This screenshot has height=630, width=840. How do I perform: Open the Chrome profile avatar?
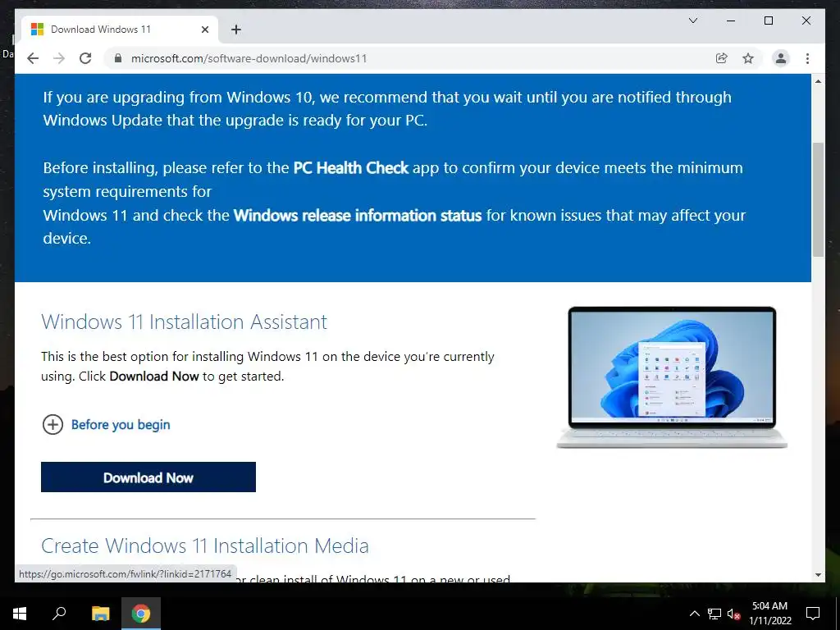coord(781,58)
